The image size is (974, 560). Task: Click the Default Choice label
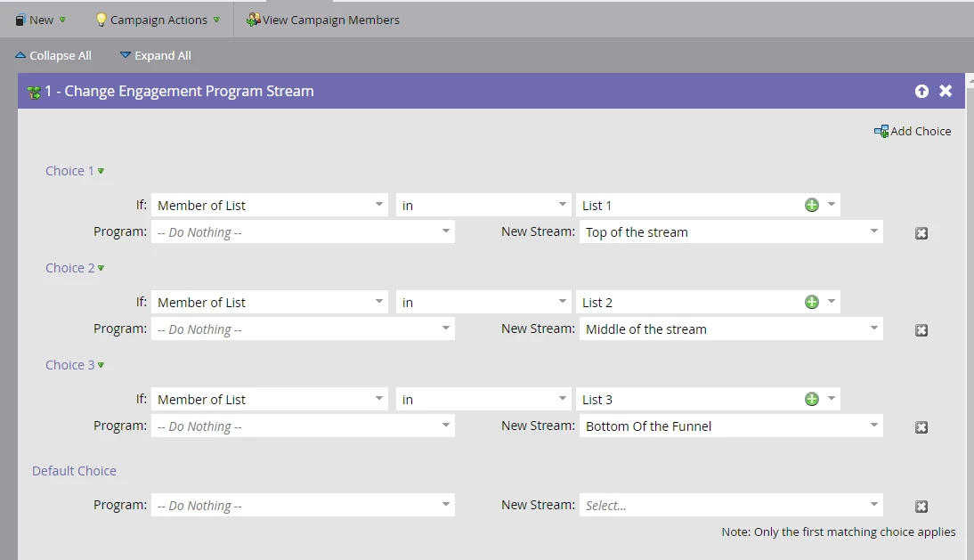(x=74, y=471)
